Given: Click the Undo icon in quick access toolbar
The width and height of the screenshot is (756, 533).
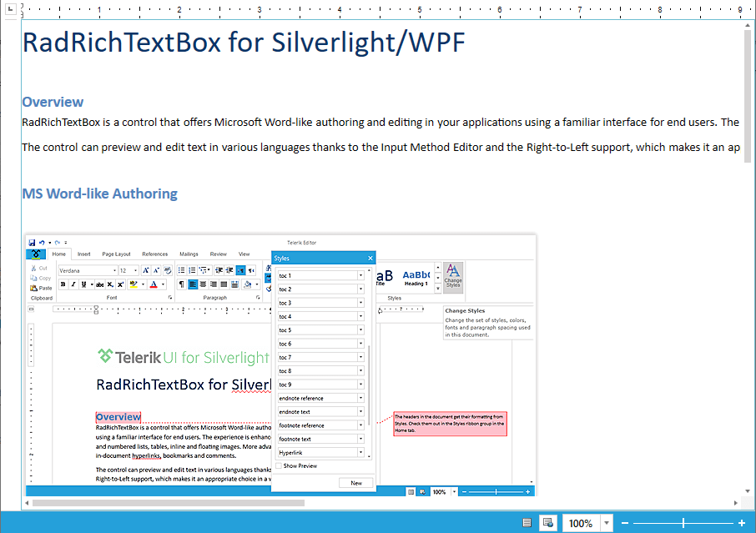Looking at the screenshot, I should point(41,241).
